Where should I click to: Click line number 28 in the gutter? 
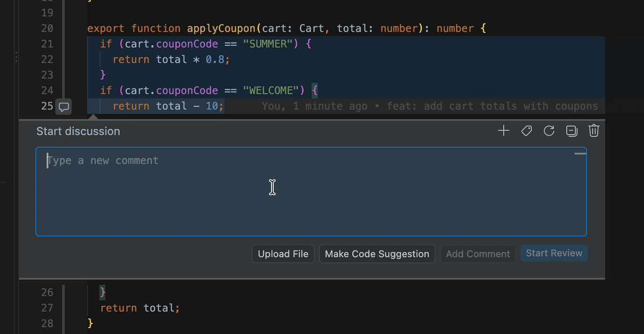pos(47,324)
